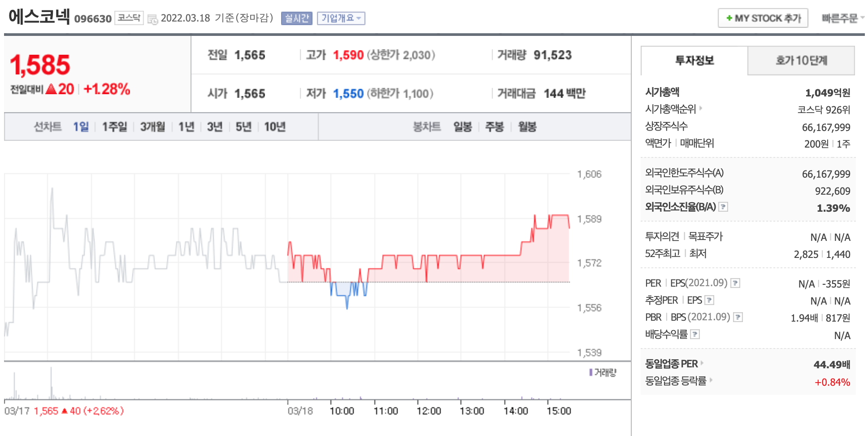The height and width of the screenshot is (436, 868).
Task: Click the 코스닥 926위 ranking value
Action: [824, 110]
